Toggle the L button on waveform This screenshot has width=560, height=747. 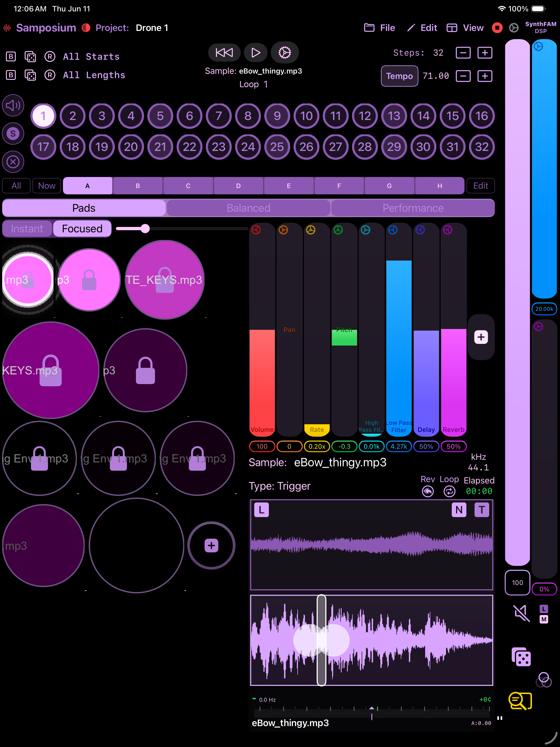click(x=262, y=510)
